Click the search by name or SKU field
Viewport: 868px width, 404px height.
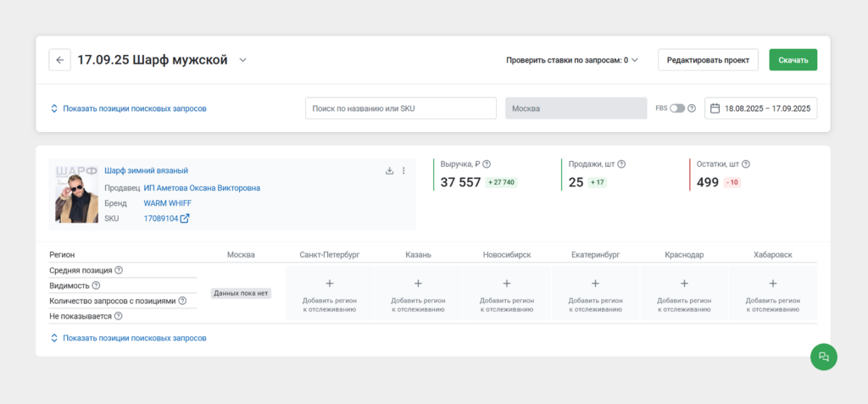click(400, 108)
